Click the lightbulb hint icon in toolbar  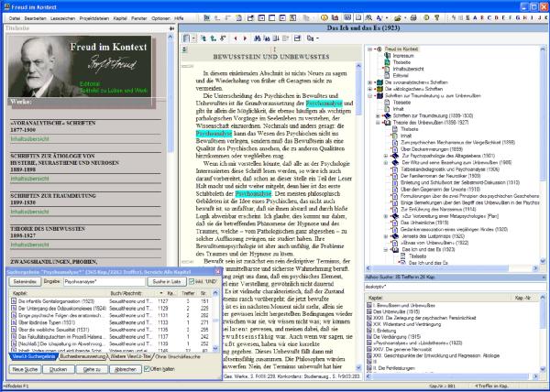click(437, 17)
